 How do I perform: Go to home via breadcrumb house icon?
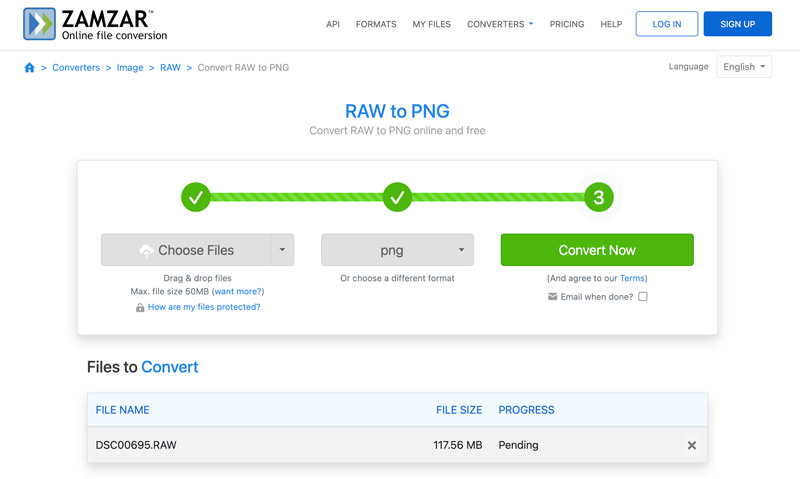(x=30, y=67)
